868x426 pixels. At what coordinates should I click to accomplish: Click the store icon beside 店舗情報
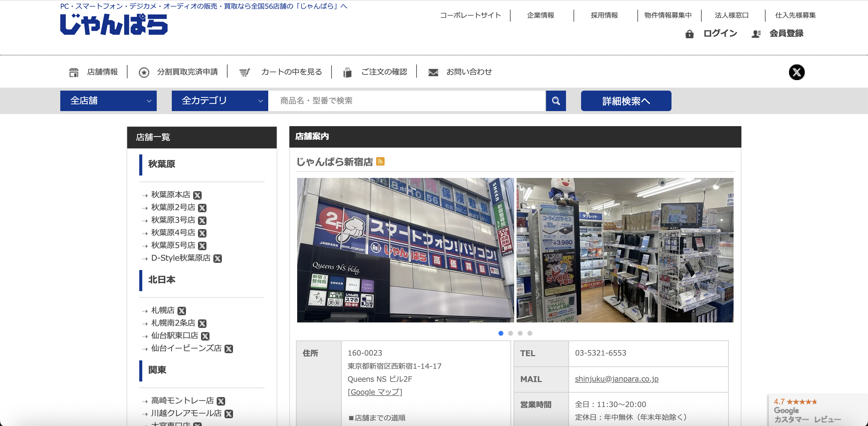(x=74, y=72)
